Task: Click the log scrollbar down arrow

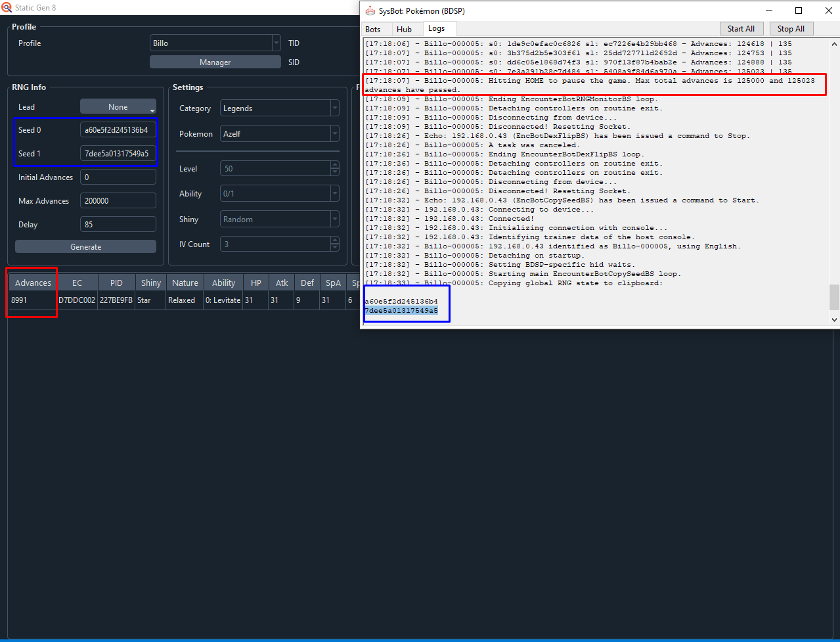Action: [834, 320]
